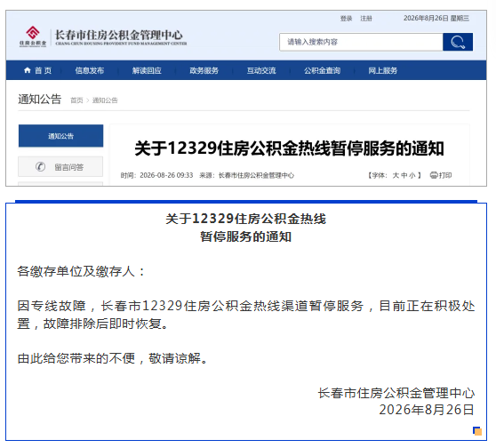Screen dimensions: 496x448
Task: Click the blue-orange corner icon below the date
Action: (477, 431)
